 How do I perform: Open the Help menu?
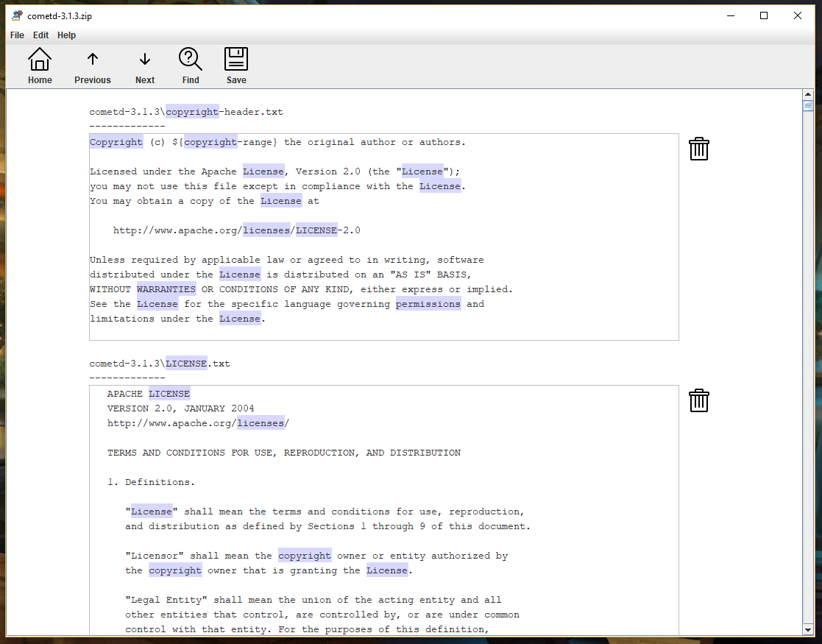click(66, 35)
